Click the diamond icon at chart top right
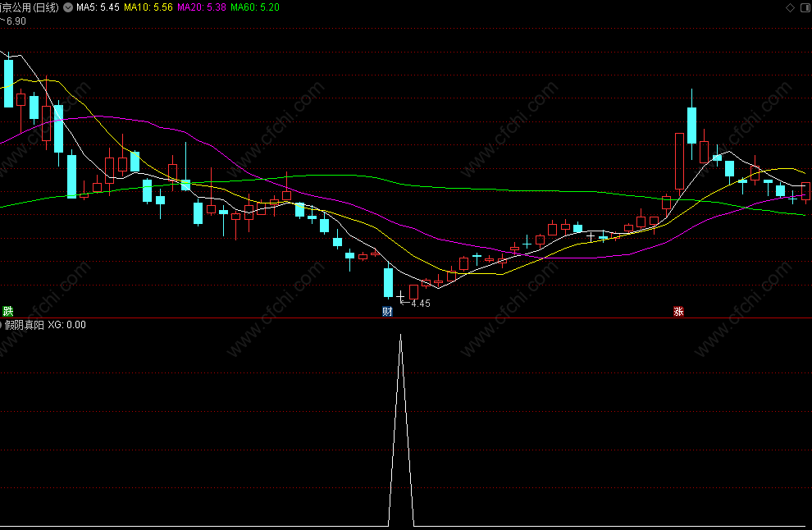This screenshot has width=812, height=530. coord(790,7)
